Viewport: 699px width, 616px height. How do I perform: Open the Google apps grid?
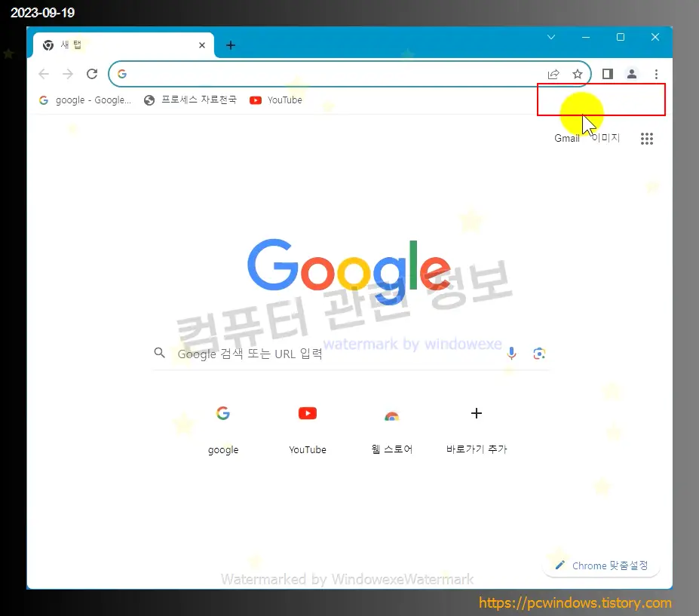647,139
